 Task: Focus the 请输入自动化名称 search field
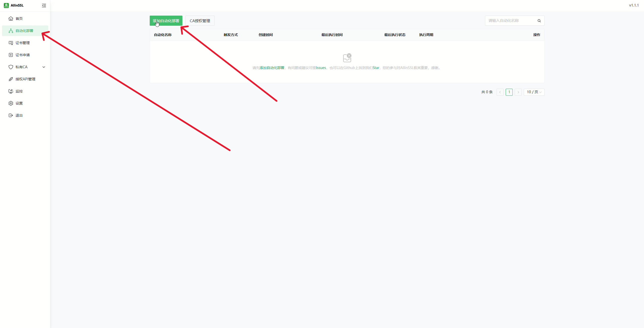(x=511, y=21)
